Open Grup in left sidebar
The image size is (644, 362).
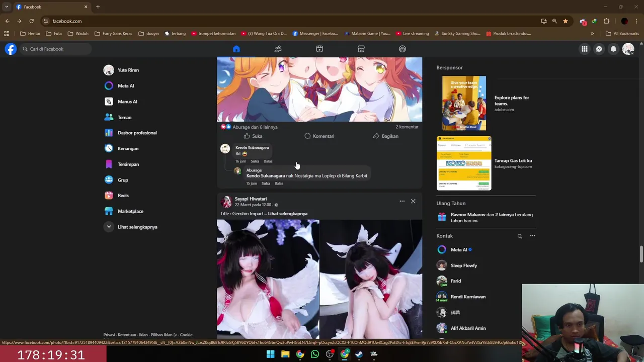123,180
